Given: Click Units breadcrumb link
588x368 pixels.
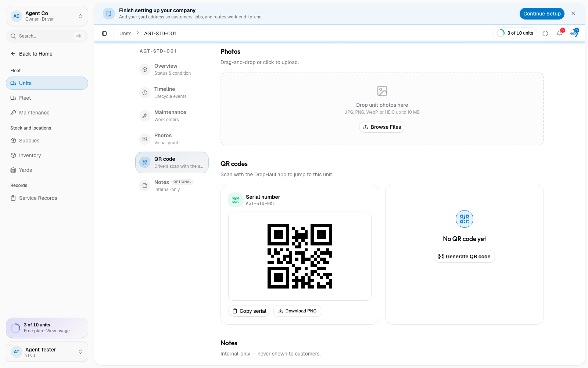Looking at the screenshot, I should (125, 33).
